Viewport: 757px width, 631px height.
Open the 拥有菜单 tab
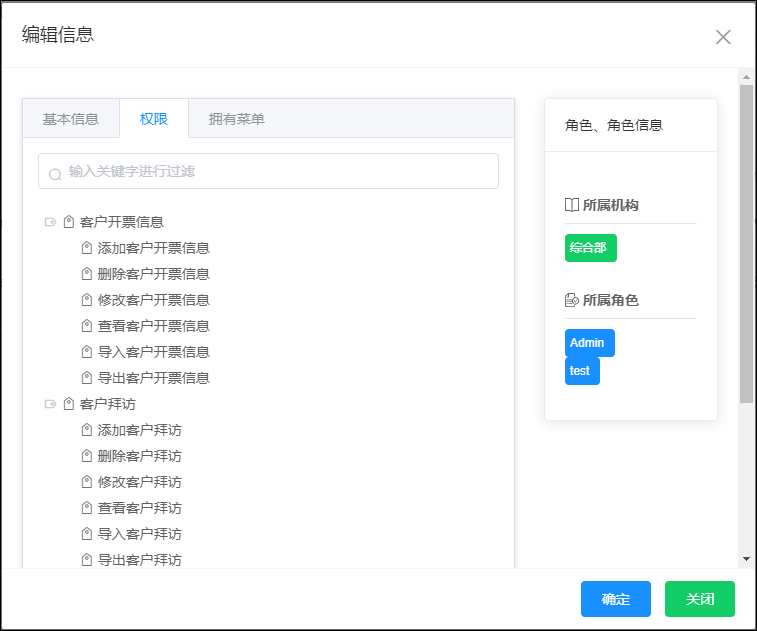pyautogui.click(x=237, y=119)
